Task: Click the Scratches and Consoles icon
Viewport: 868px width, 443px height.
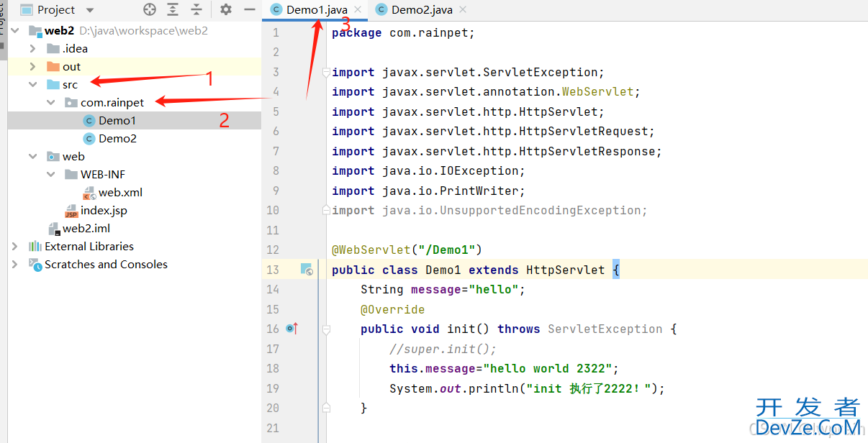Action: [35, 265]
